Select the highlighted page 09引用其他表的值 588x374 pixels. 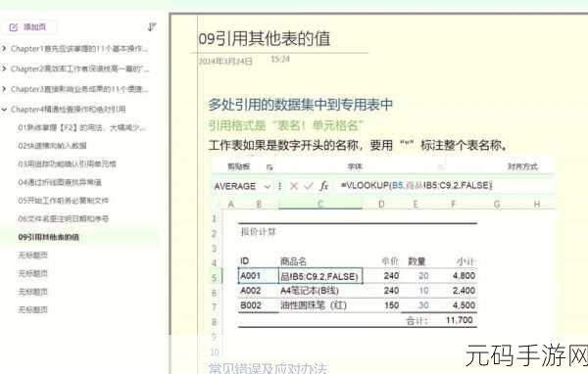click(x=48, y=237)
